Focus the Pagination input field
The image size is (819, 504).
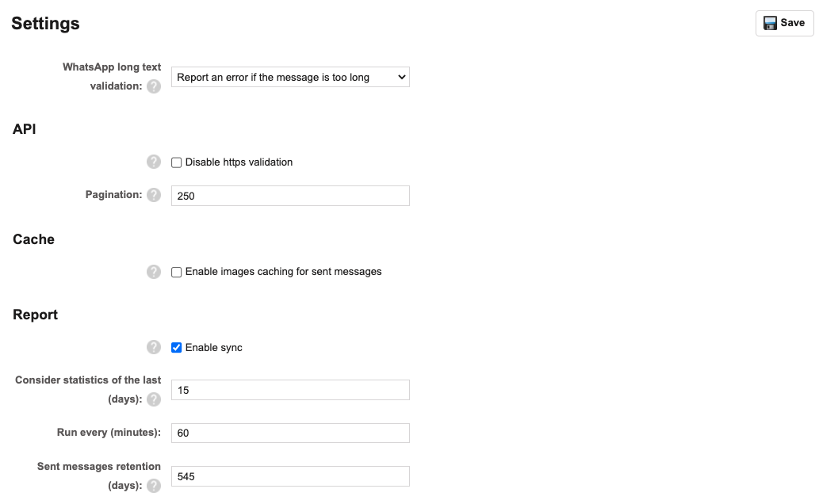point(290,196)
